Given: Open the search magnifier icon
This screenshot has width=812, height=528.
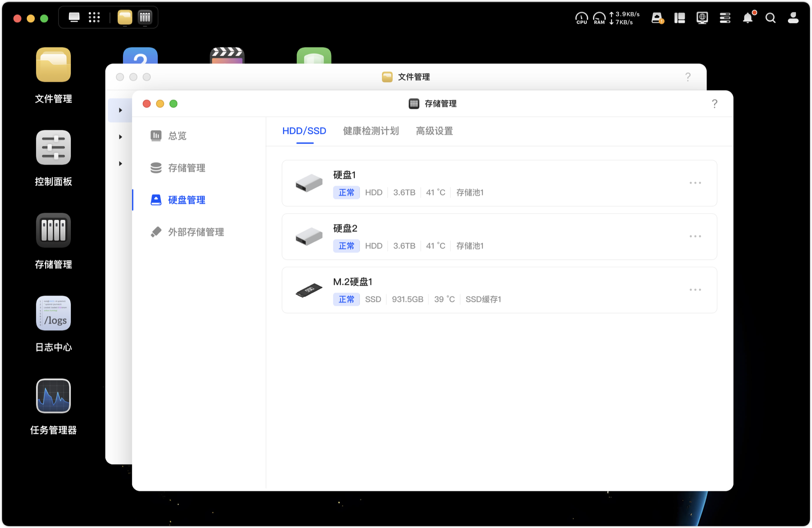Looking at the screenshot, I should pyautogui.click(x=770, y=18).
